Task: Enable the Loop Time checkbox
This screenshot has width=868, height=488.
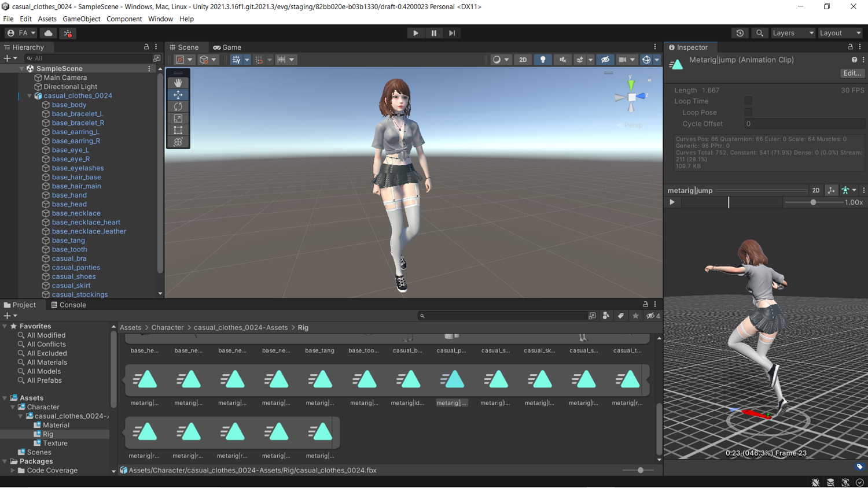Action: click(748, 101)
